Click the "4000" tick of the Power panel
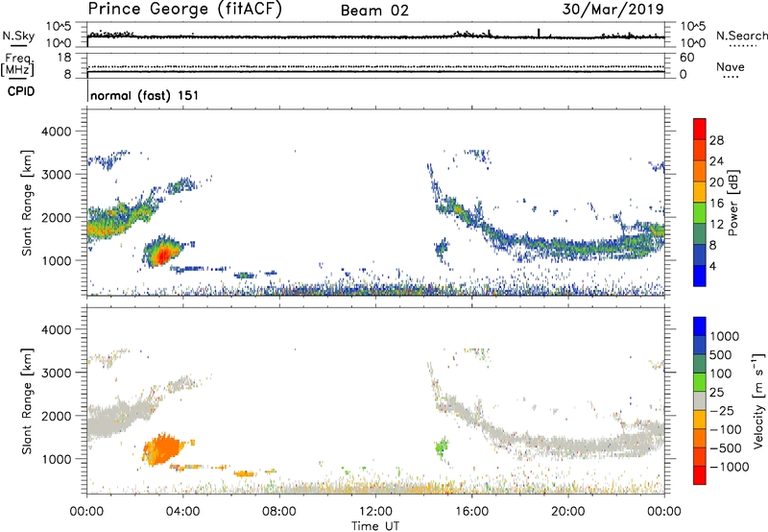 (56, 132)
